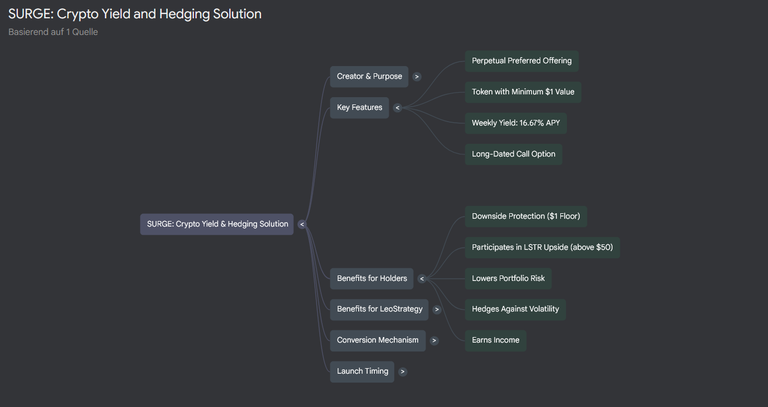Expand the Creator & Purpose node chevron
This screenshot has width=768, height=407.
tap(416, 77)
